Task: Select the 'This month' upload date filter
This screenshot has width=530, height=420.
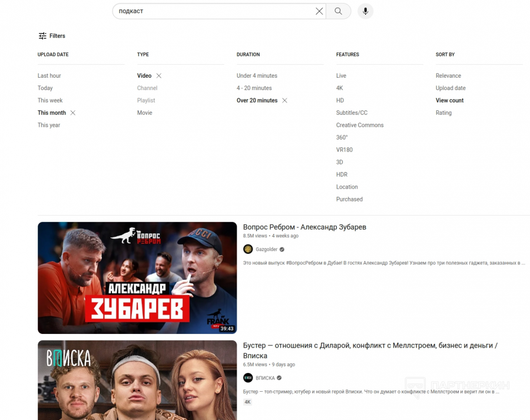Action: 52,113
